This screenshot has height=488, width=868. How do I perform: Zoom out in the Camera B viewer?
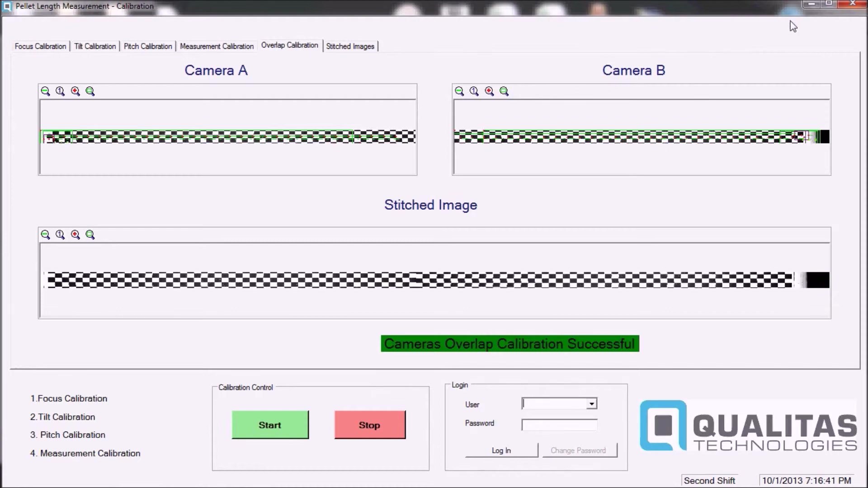point(459,91)
